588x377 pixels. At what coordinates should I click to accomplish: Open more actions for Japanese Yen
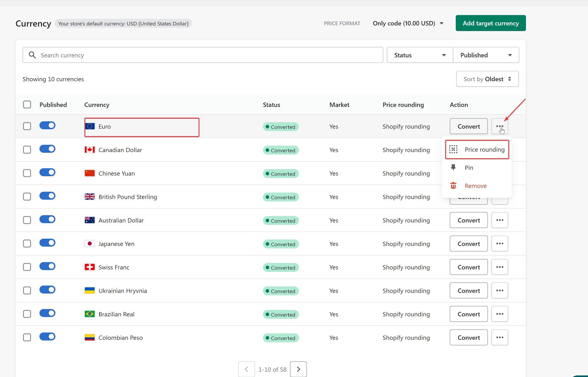500,244
